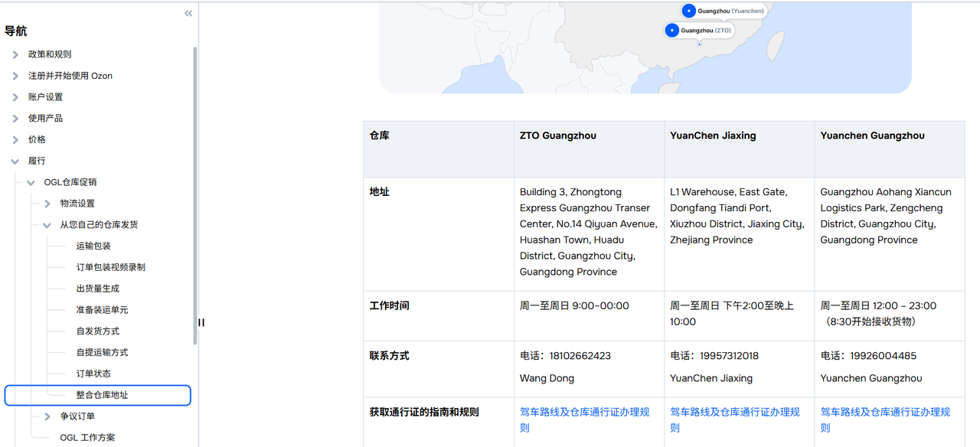Open the 自发货方式 page
The height and width of the screenshot is (447, 980).
(98, 331)
